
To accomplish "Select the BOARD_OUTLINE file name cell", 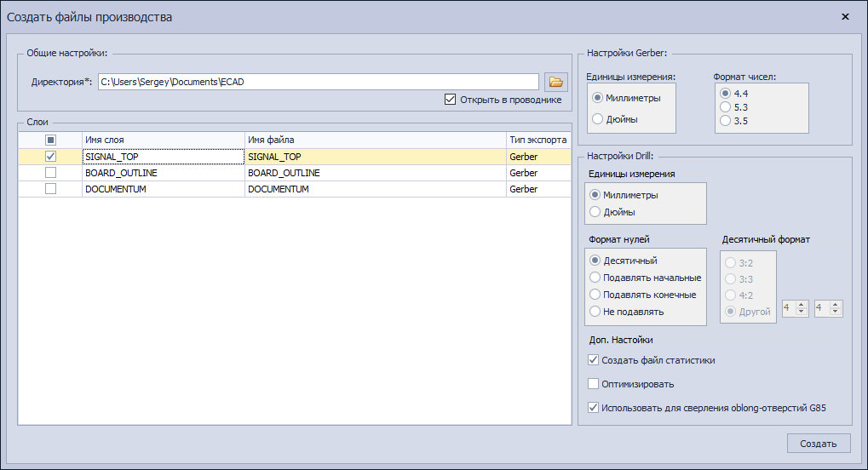I will click(376, 173).
